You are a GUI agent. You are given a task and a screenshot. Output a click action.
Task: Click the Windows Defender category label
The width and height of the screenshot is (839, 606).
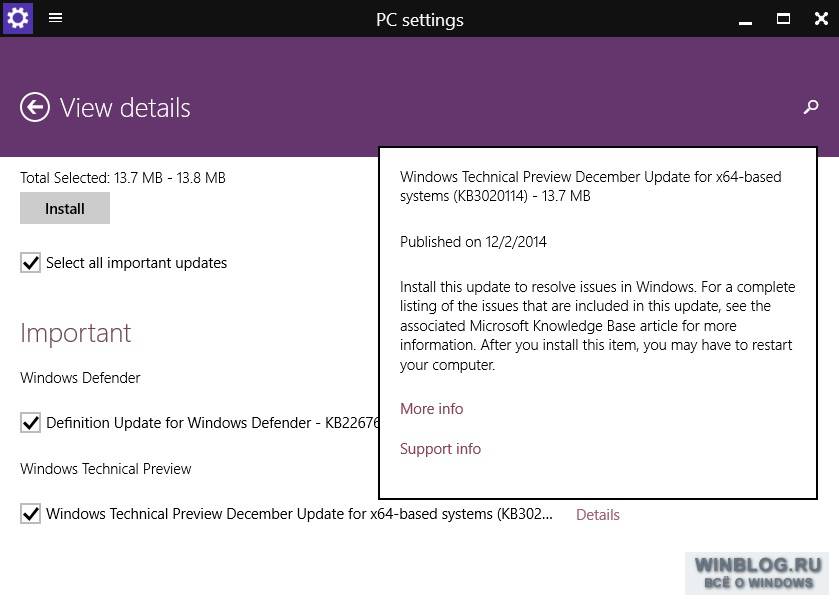(80, 378)
